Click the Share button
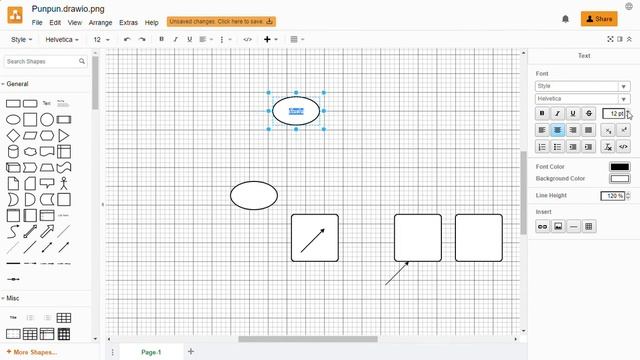This screenshot has width=640, height=360. click(599, 19)
